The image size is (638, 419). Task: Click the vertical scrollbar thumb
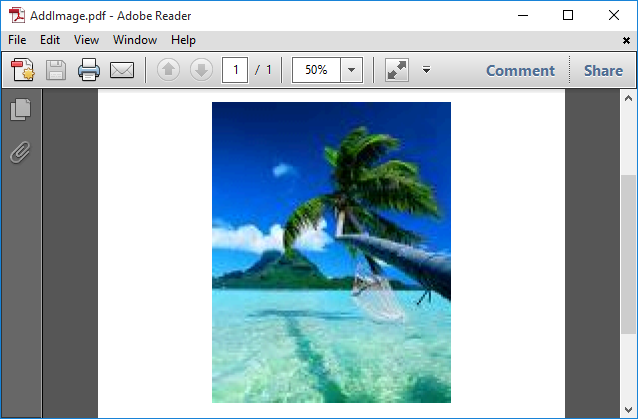[x=628, y=255]
